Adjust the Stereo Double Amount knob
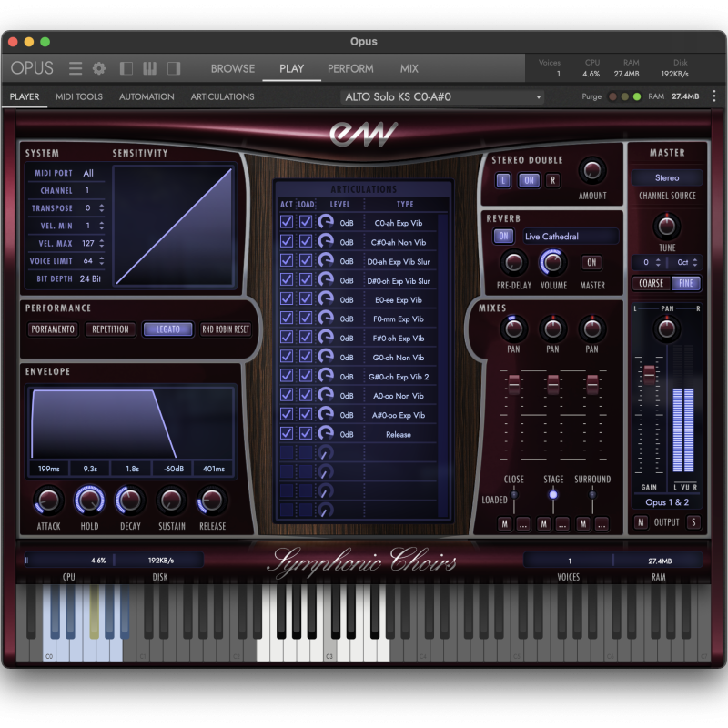The width and height of the screenshot is (728, 728). (x=592, y=170)
